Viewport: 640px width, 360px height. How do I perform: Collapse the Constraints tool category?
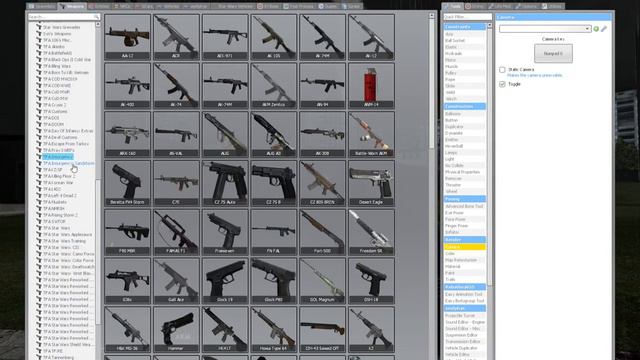pos(464,27)
